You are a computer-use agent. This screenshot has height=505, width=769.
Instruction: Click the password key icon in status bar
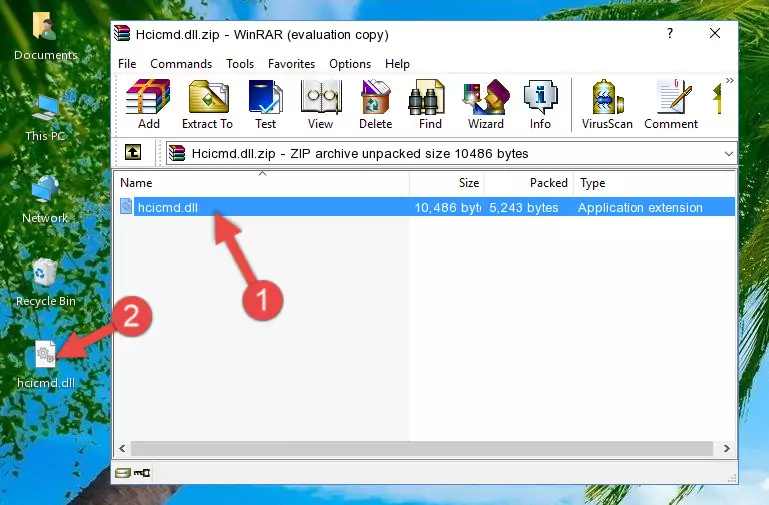click(142, 473)
